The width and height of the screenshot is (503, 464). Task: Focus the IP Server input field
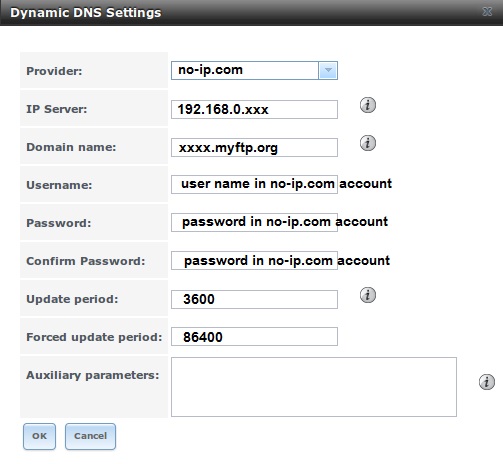(x=254, y=109)
